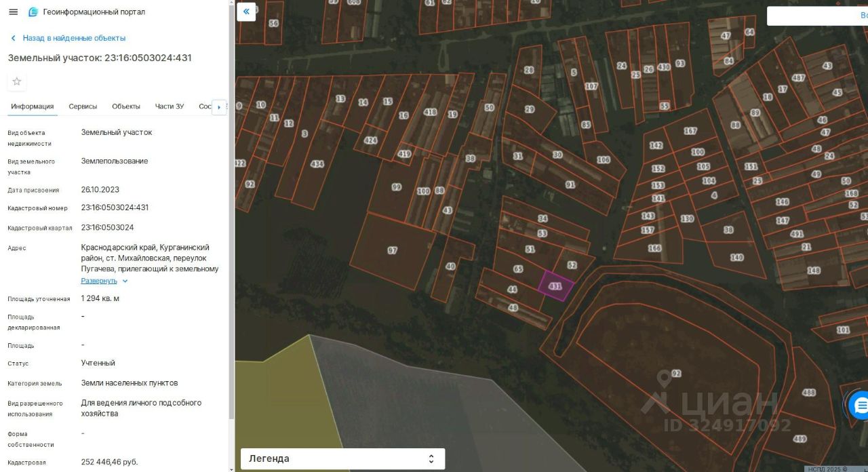Image resolution: width=868 pixels, height=472 pixels.
Task: Select parcel 167 on the map
Action: pos(690,131)
